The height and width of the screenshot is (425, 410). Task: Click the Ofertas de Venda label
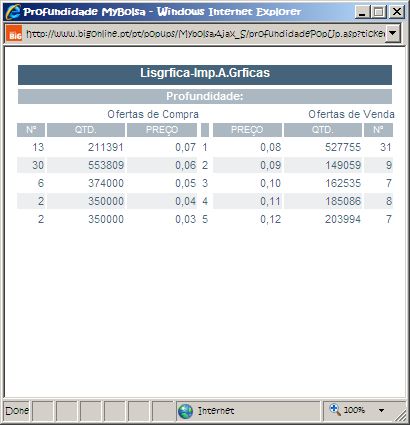coord(351,114)
